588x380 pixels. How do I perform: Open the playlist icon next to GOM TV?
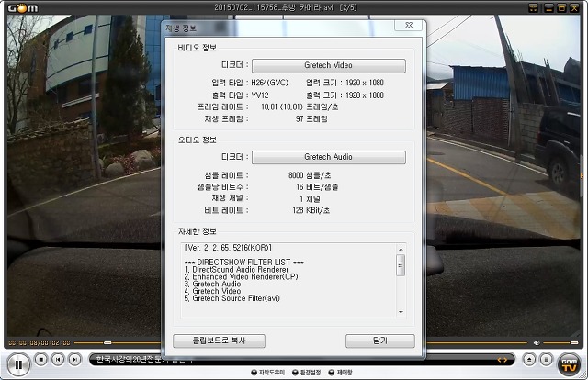coord(547,360)
